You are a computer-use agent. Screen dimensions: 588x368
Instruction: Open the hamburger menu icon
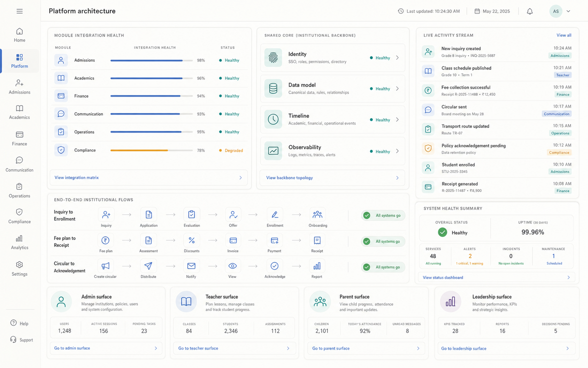[20, 11]
